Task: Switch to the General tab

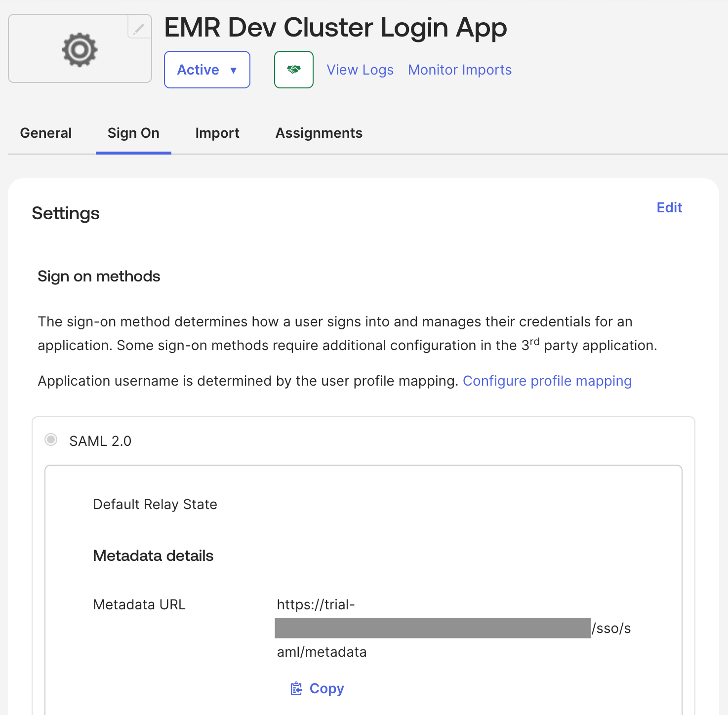Action: (46, 133)
